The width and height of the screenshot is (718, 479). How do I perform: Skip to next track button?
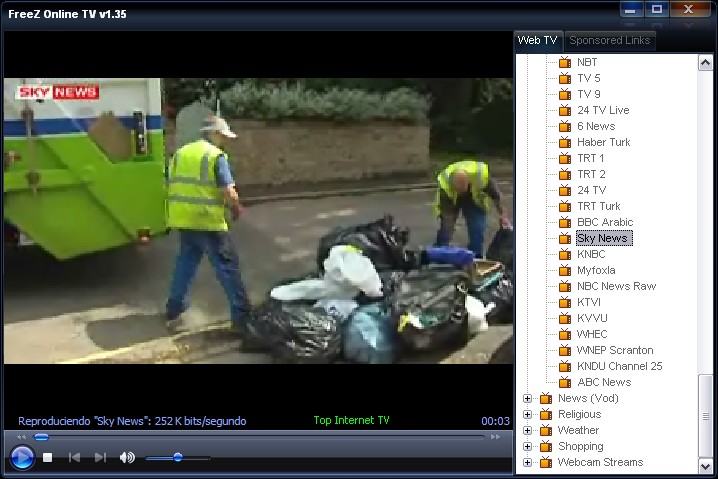[100, 457]
